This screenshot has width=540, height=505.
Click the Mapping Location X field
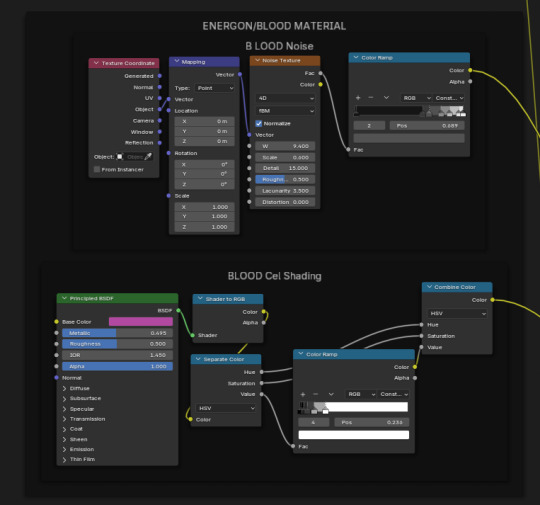[x=204, y=121]
